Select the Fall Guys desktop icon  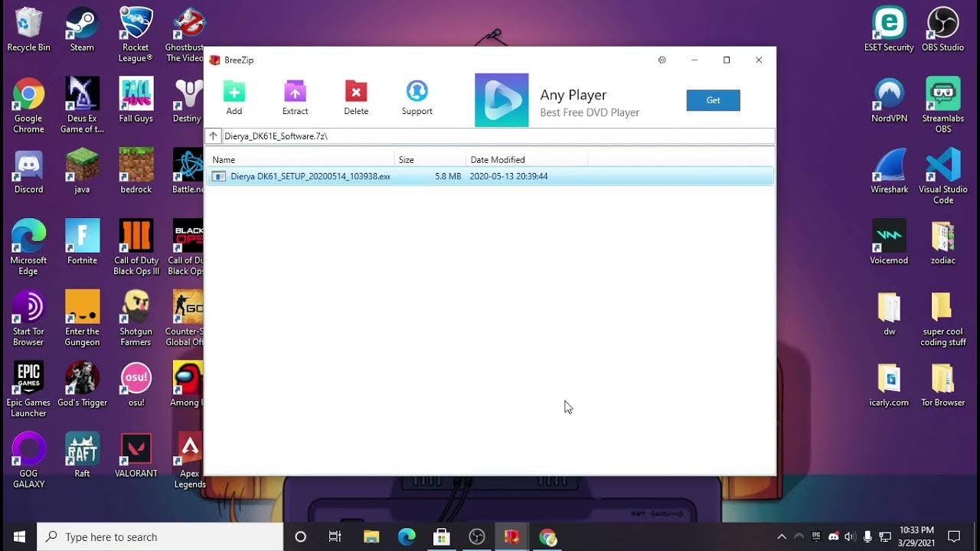[136, 100]
